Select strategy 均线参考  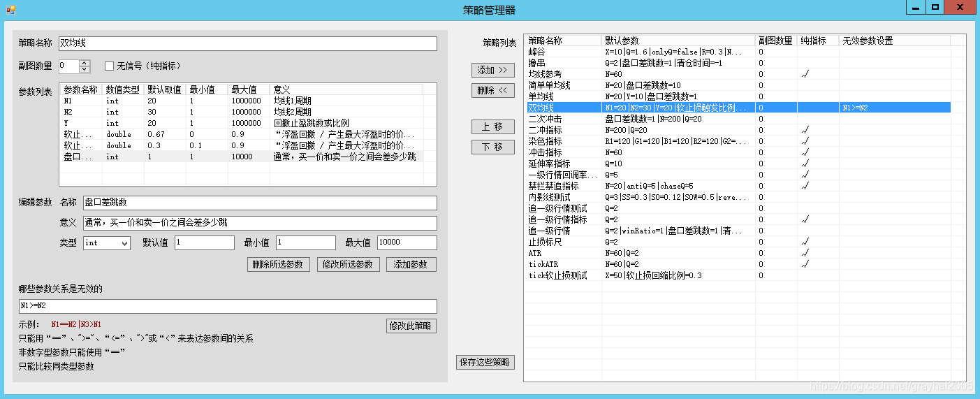tap(738, 74)
